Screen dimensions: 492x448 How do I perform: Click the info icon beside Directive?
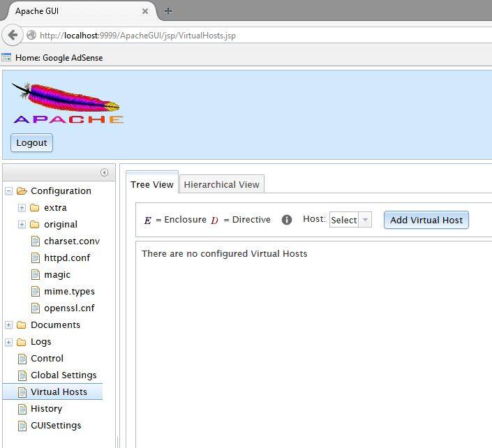click(287, 220)
